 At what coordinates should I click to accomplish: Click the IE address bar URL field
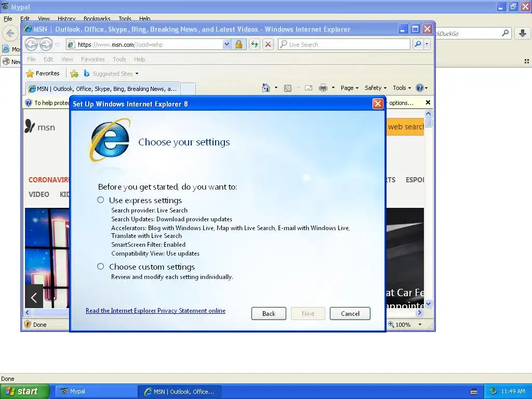tap(149, 45)
